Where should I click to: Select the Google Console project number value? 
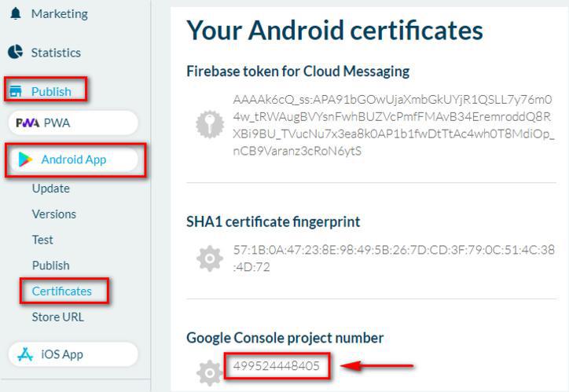[x=276, y=366]
